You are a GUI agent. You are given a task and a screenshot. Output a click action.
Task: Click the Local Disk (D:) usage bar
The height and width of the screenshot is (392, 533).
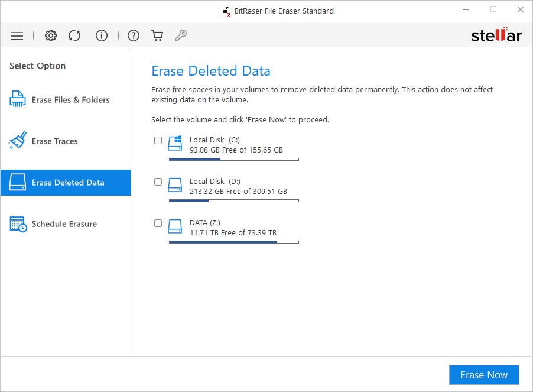pos(234,201)
